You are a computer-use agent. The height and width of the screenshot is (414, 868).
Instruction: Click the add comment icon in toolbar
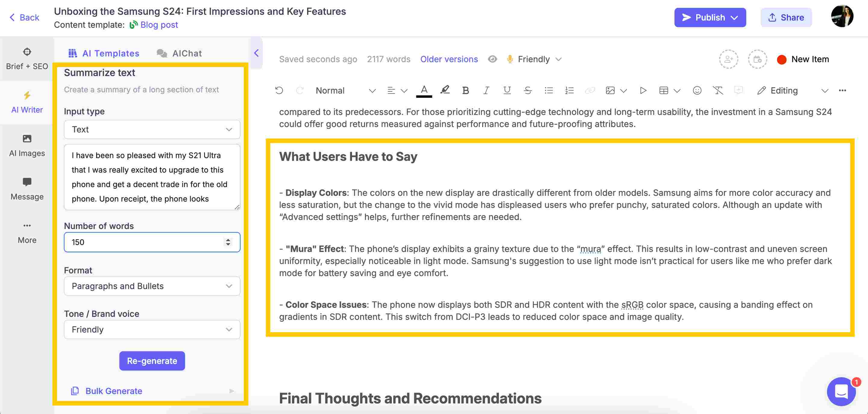pyautogui.click(x=739, y=90)
